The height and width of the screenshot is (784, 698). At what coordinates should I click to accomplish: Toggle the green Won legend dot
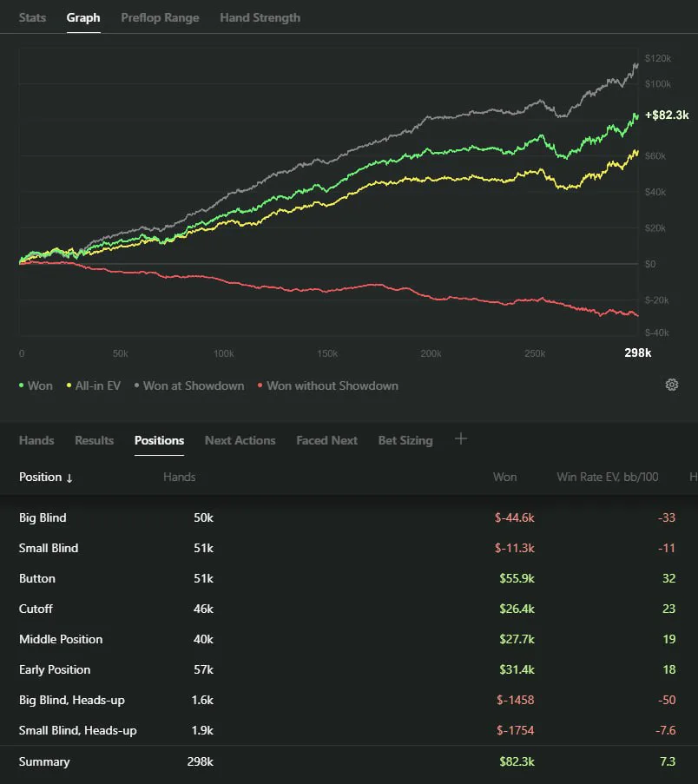coord(21,385)
